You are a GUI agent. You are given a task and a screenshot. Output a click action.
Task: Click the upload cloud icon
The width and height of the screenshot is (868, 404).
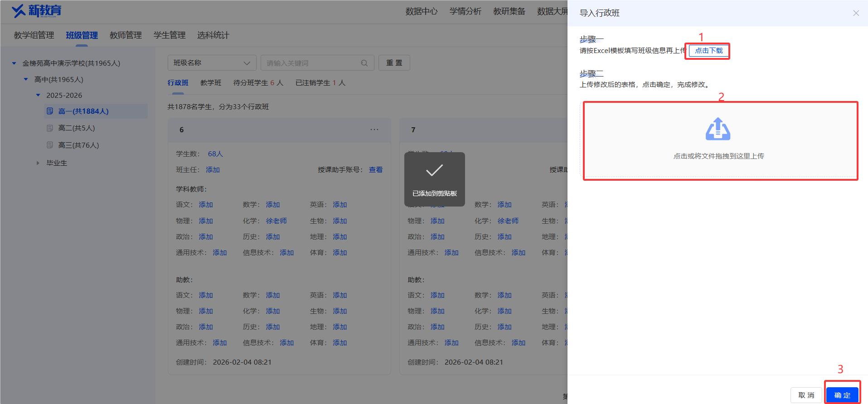718,129
